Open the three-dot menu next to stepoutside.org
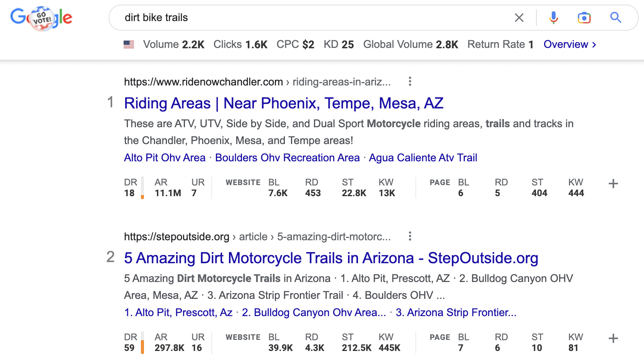Image resolution: width=644 pixels, height=364 pixels. pyautogui.click(x=410, y=237)
